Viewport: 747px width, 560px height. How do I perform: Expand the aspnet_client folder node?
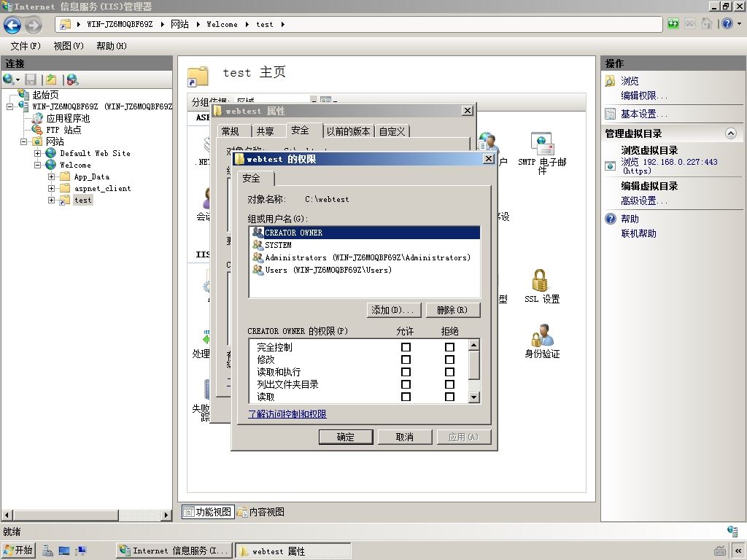[x=51, y=188]
